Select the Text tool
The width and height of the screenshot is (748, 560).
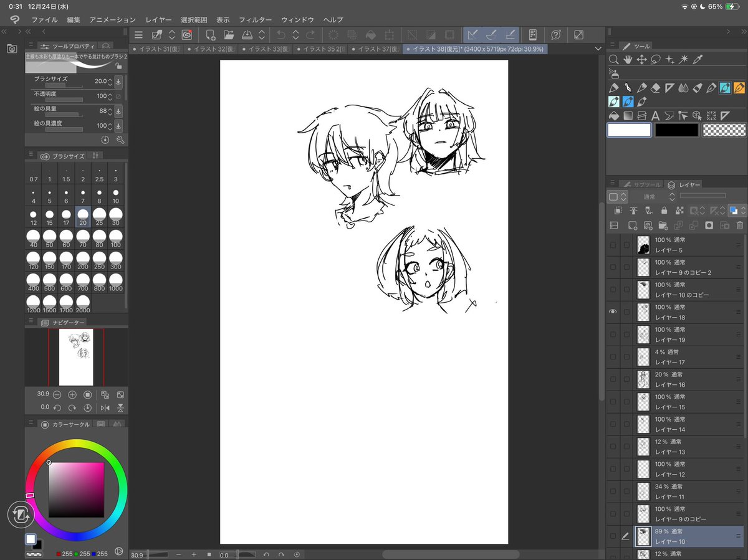[x=656, y=115]
